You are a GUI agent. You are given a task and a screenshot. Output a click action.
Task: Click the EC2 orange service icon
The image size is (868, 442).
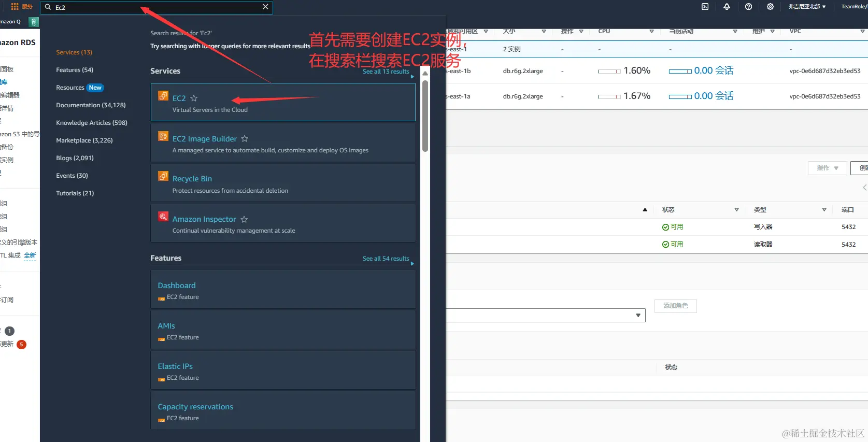click(x=163, y=96)
